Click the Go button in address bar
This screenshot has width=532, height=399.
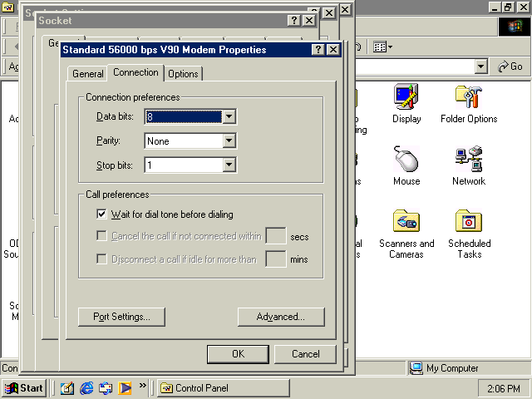click(x=510, y=66)
